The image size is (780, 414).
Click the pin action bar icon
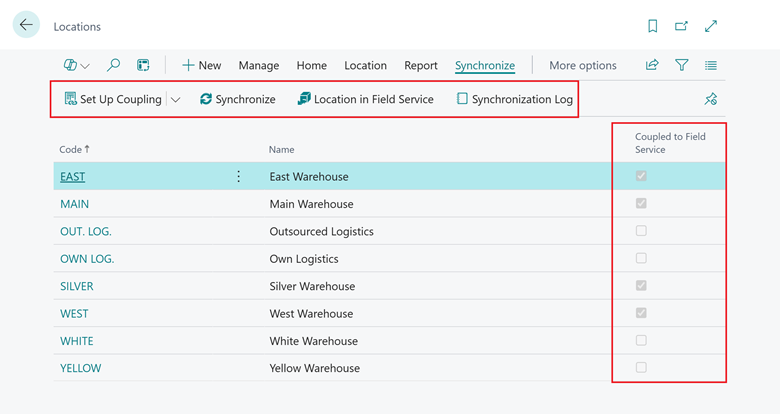coord(711,99)
